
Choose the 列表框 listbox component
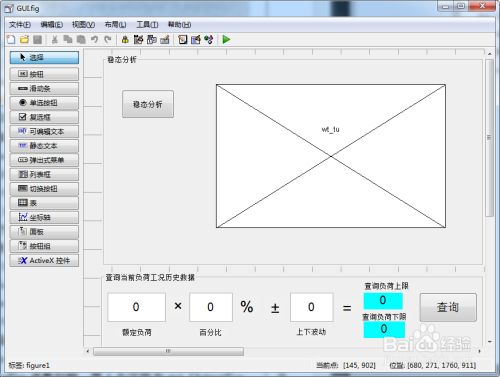coord(44,175)
